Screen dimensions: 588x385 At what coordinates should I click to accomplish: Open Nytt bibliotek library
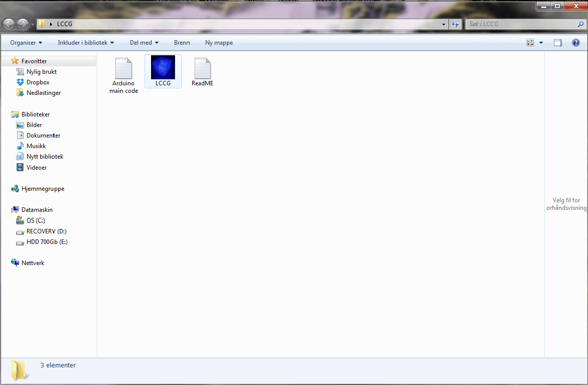(x=40, y=157)
